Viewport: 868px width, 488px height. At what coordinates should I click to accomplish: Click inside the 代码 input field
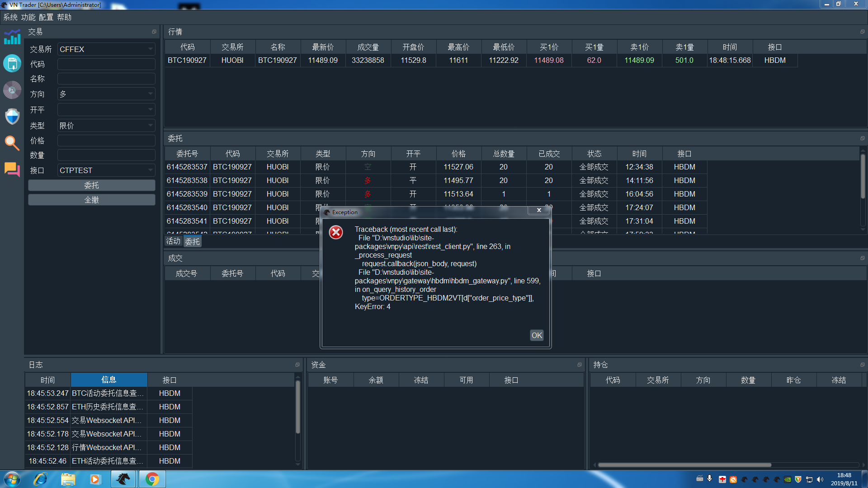tap(106, 64)
